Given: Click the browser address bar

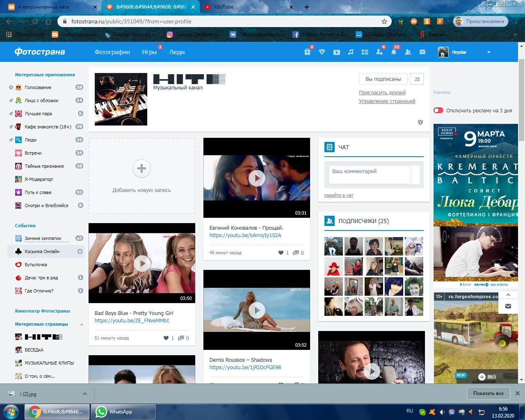Looking at the screenshot, I should point(225,21).
